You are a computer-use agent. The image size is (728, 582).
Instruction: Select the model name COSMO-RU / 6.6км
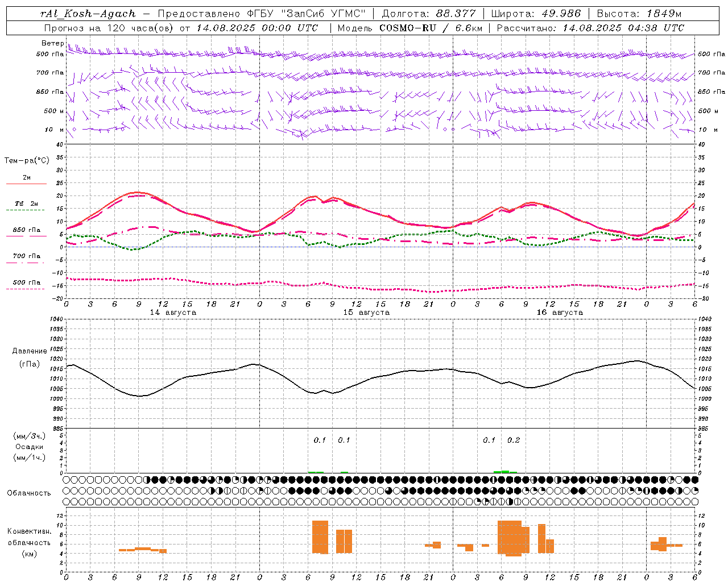[x=431, y=28]
